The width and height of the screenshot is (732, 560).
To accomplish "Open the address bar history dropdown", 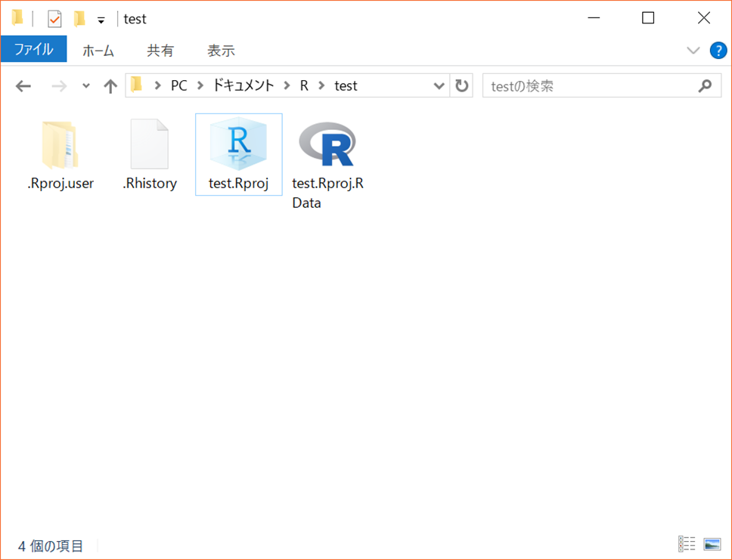I will tap(439, 86).
